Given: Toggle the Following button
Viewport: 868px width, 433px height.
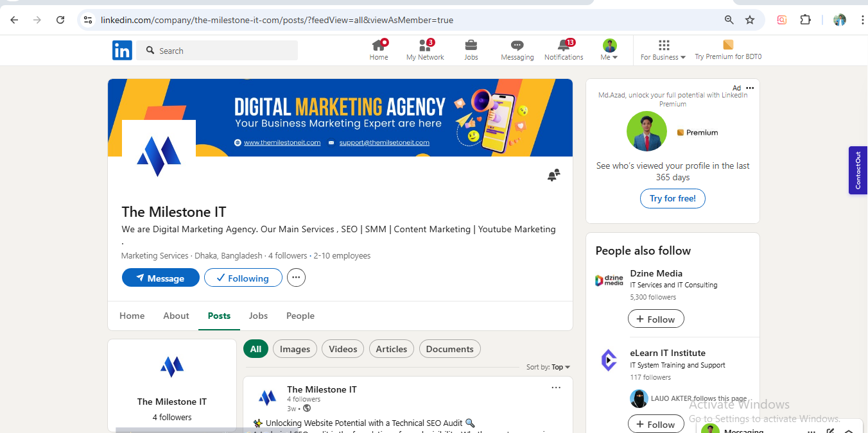Looking at the screenshot, I should point(243,278).
